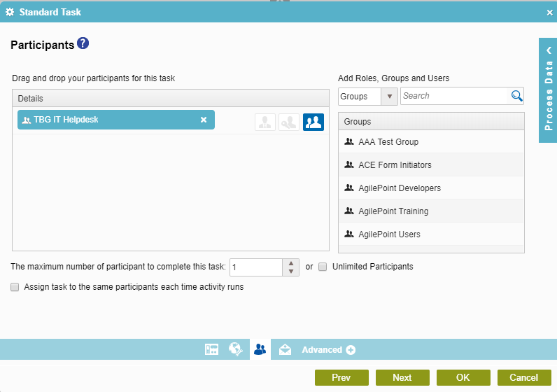Select the role participant type icon
Image resolution: width=557 pixels, height=392 pixels.
(x=288, y=122)
